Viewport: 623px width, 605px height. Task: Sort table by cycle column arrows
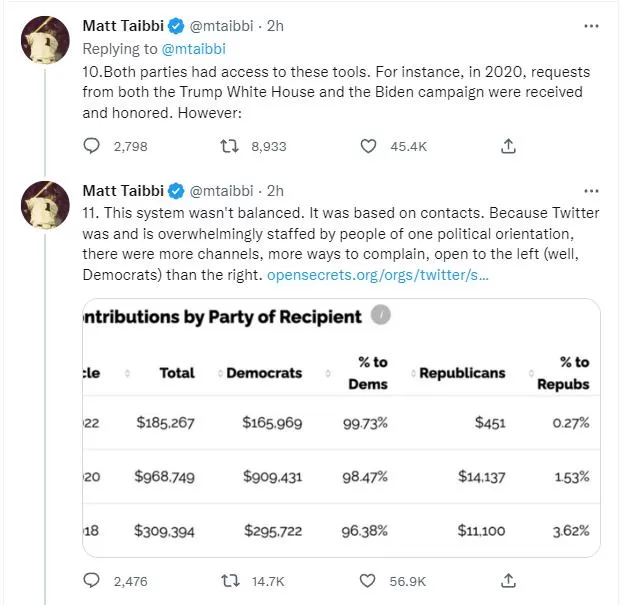[x=127, y=373]
